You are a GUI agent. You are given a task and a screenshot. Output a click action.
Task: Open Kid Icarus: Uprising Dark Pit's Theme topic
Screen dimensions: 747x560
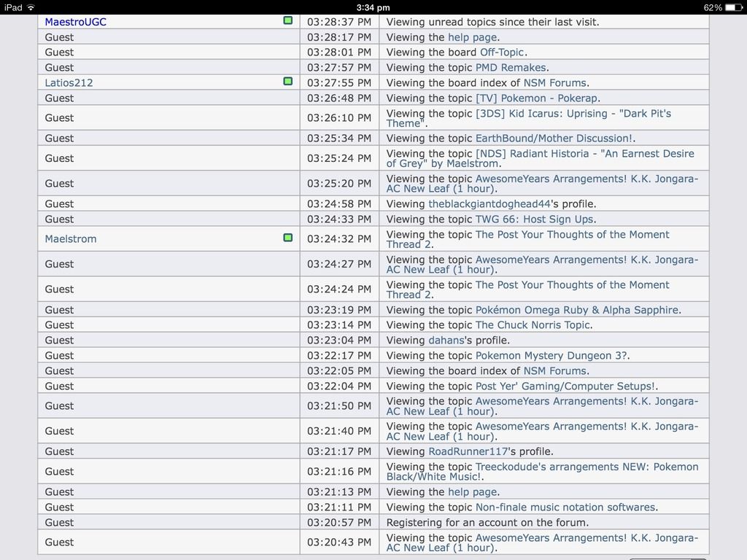528,119
